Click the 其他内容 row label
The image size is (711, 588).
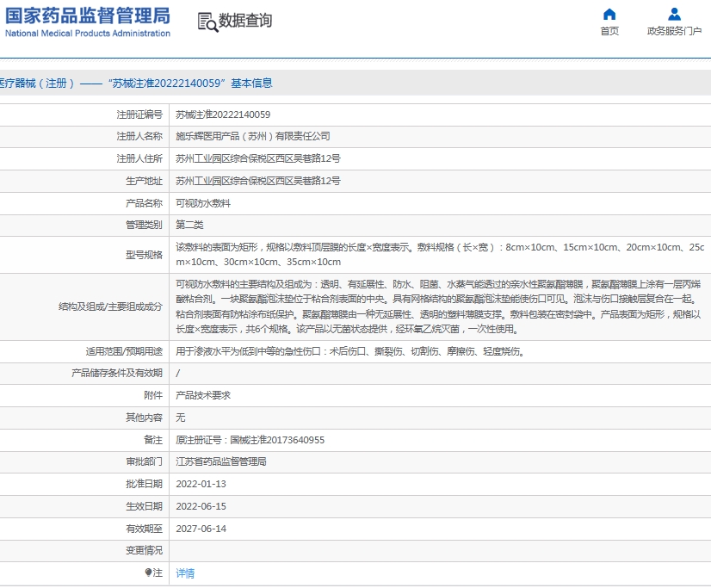[144, 418]
